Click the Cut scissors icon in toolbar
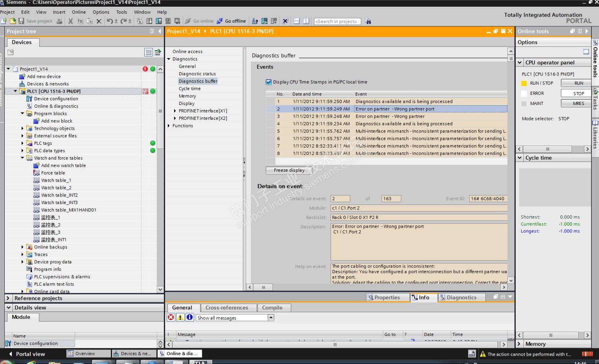The height and width of the screenshot is (364, 599). [x=70, y=21]
